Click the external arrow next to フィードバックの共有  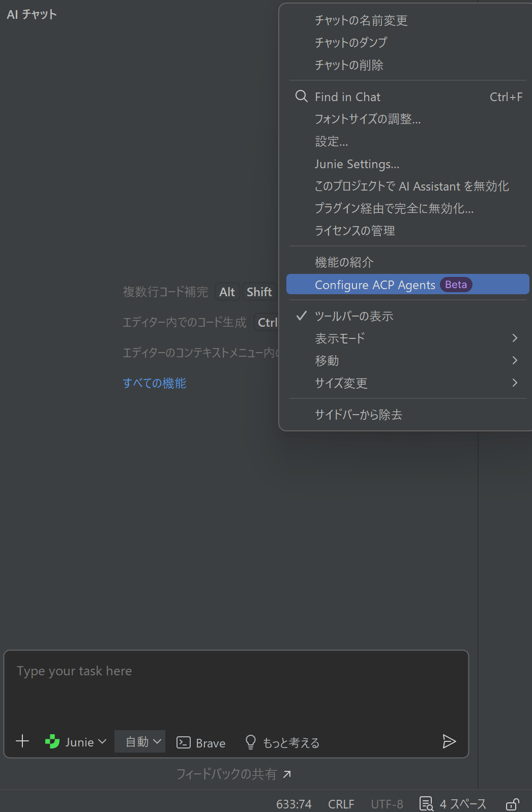point(287,774)
